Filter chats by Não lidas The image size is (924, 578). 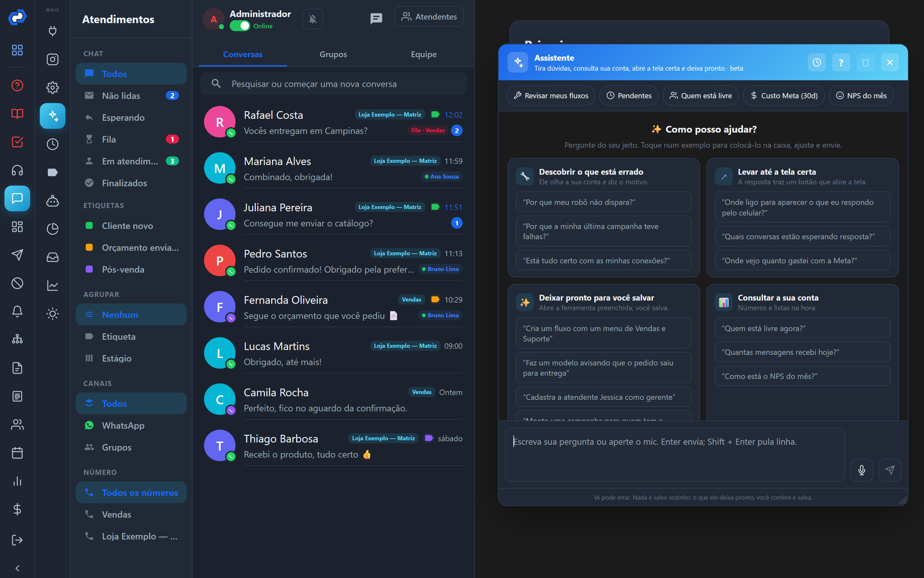131,96
